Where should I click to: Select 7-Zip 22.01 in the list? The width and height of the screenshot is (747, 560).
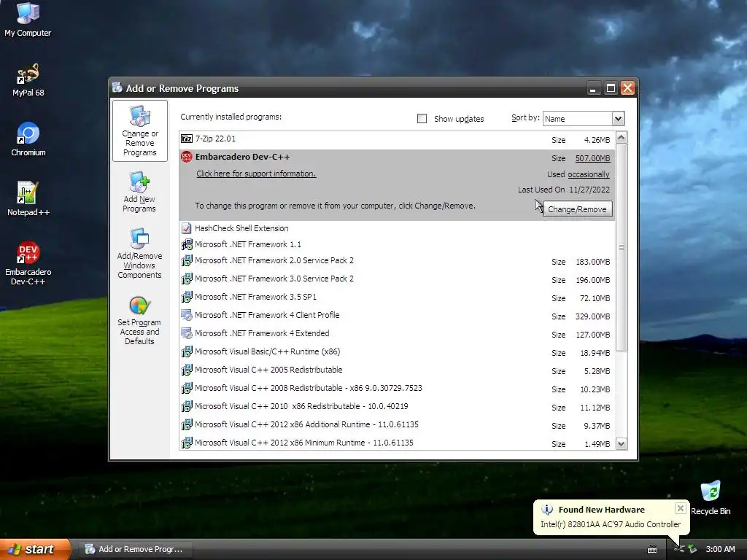tap(398, 139)
